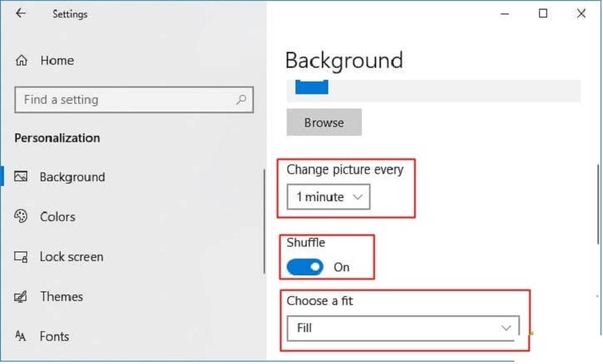Click the Lock screen monitor icon
The height and width of the screenshot is (364, 603).
22,257
